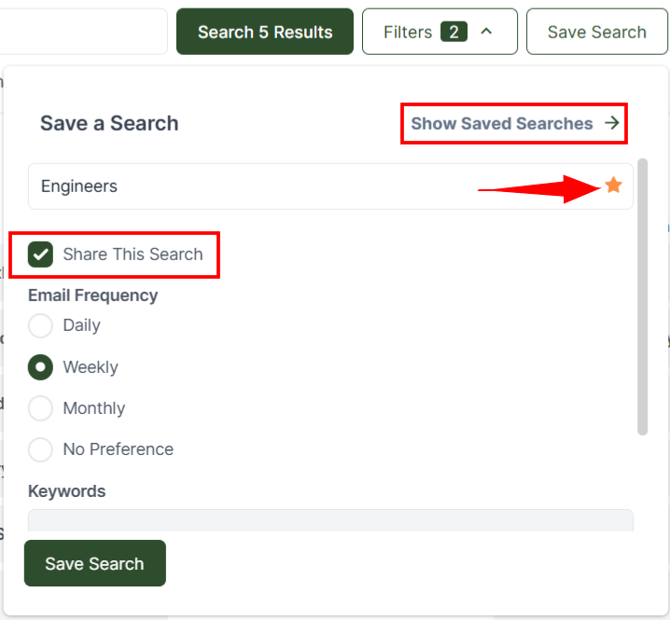
Task: Open the Filters button with badge 2
Action: [408, 32]
